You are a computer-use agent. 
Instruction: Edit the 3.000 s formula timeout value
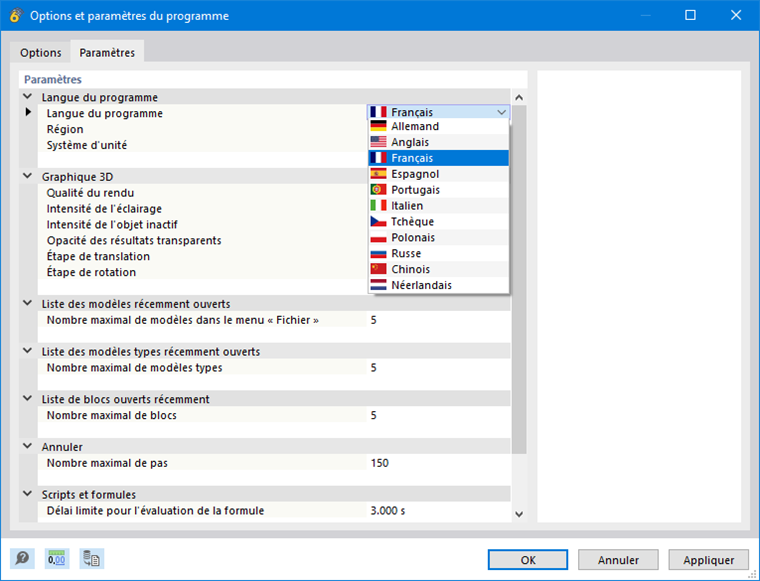[439, 510]
